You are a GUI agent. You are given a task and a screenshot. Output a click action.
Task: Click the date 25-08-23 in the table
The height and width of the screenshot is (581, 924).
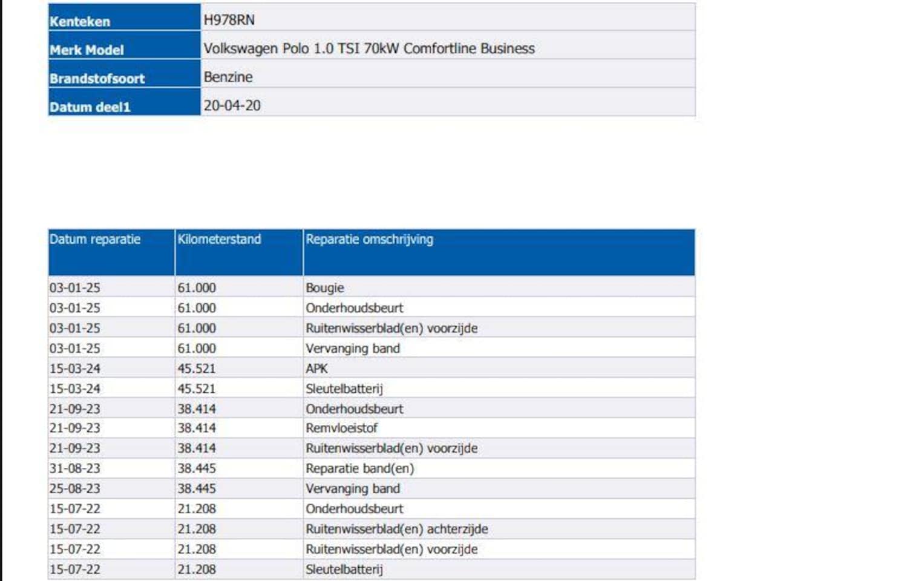75,488
